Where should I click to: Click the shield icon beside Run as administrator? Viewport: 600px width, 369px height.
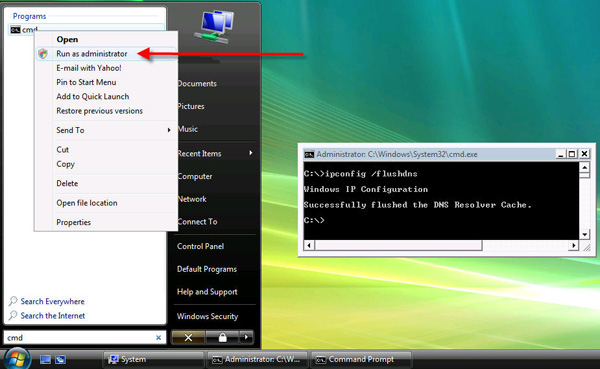pos(43,54)
